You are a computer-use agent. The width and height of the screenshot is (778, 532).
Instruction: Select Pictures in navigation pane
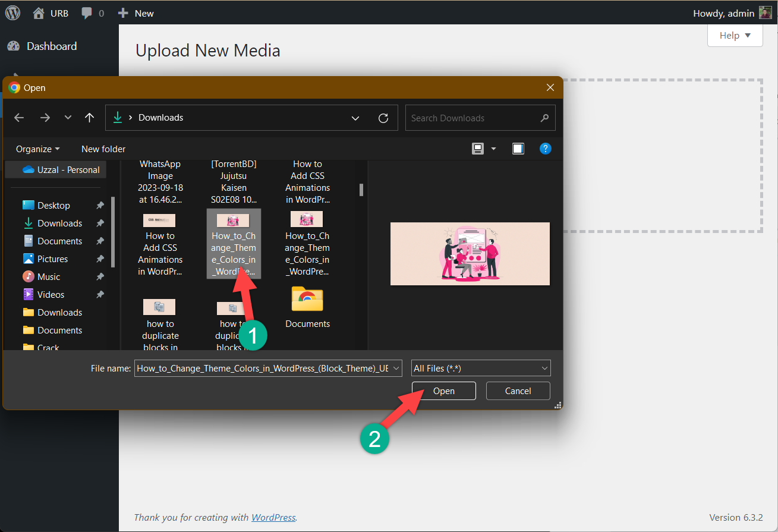(x=52, y=259)
